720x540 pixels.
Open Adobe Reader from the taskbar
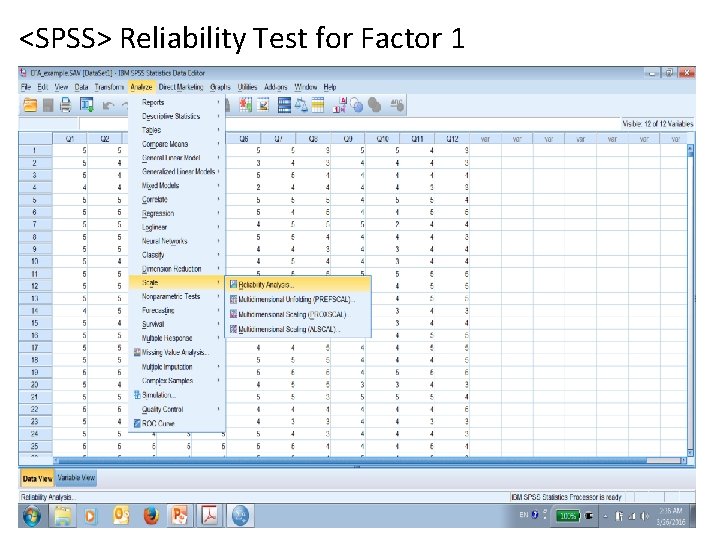tap(210, 516)
